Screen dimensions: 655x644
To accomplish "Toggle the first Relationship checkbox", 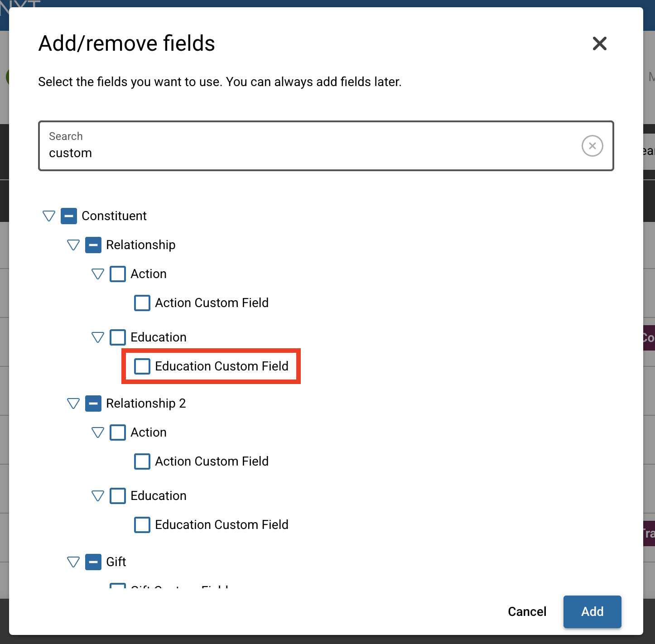I will [x=93, y=245].
